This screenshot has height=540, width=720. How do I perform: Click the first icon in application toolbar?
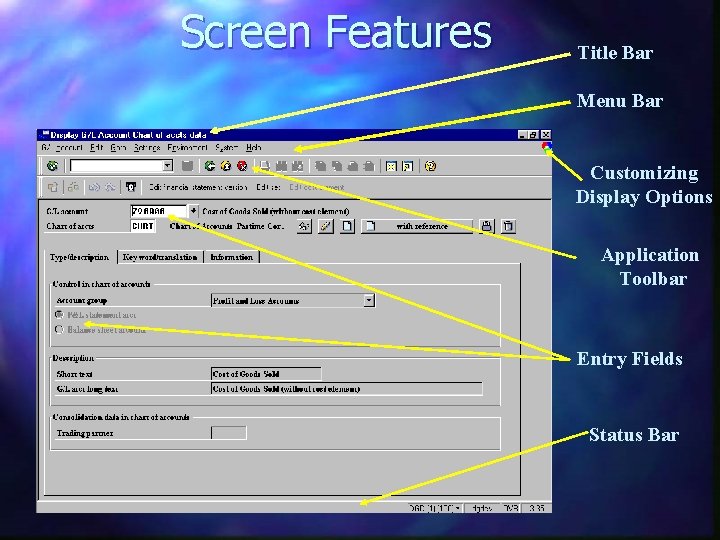tap(52, 187)
